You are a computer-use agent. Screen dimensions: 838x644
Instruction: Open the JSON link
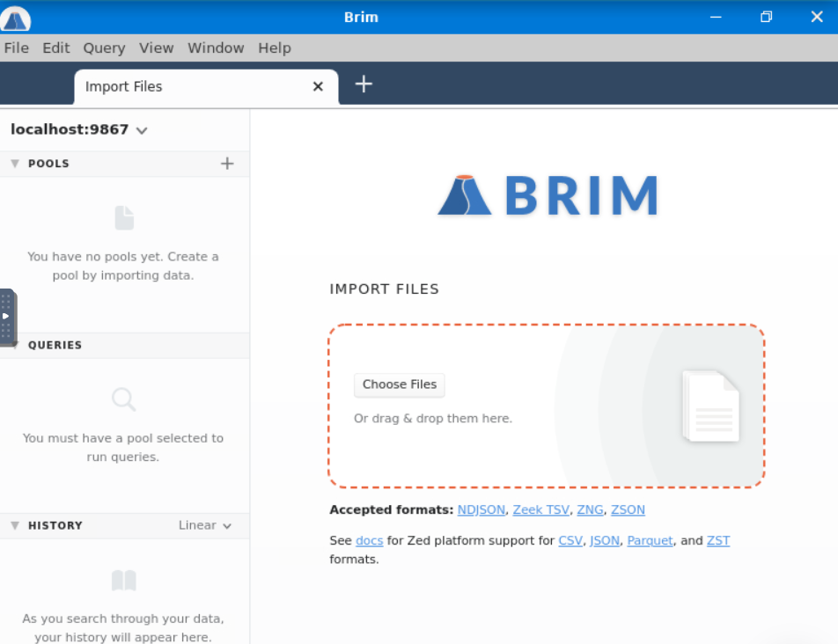click(x=605, y=541)
